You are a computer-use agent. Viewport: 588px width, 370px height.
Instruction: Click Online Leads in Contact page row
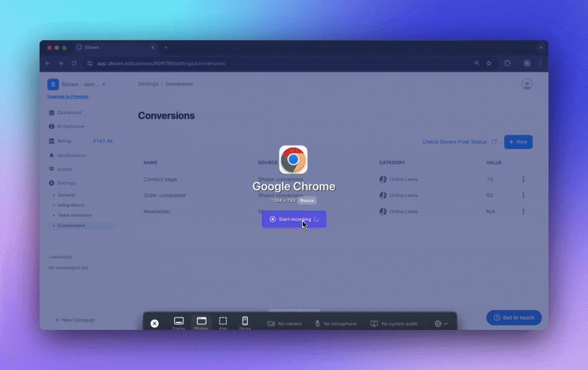[403, 179]
